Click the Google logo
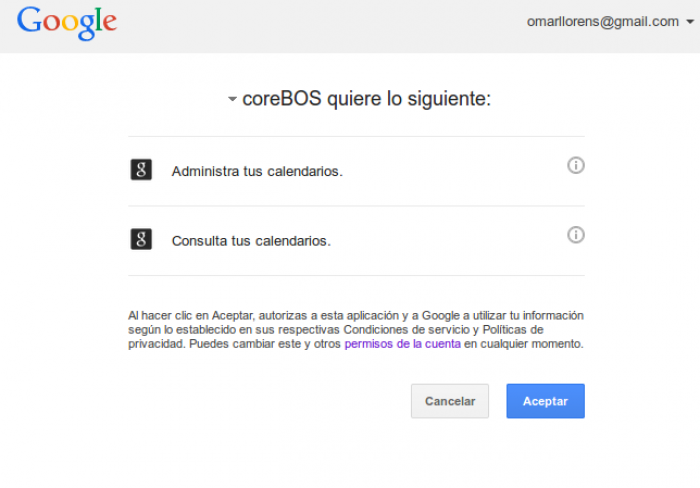 coord(66,22)
